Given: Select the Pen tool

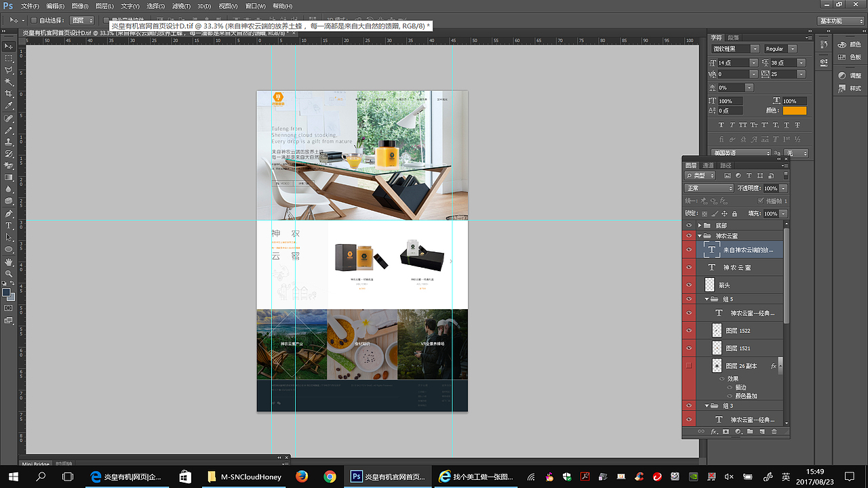Looking at the screenshot, I should tap(9, 213).
